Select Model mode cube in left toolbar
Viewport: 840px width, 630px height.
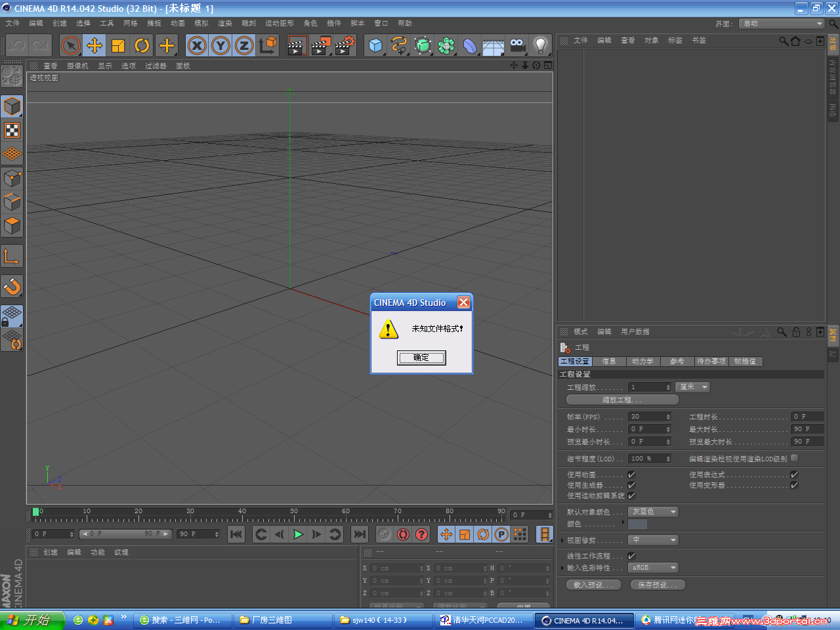[12, 106]
